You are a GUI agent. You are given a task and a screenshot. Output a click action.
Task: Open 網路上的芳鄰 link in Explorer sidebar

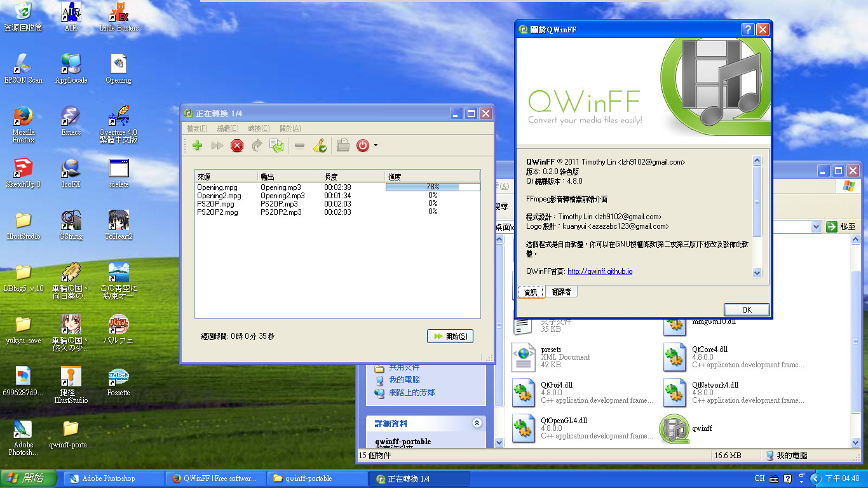pos(412,393)
